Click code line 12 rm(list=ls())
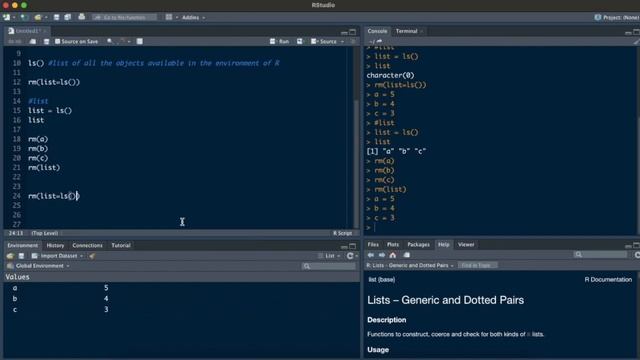This screenshot has height=360, width=640. pos(54,82)
